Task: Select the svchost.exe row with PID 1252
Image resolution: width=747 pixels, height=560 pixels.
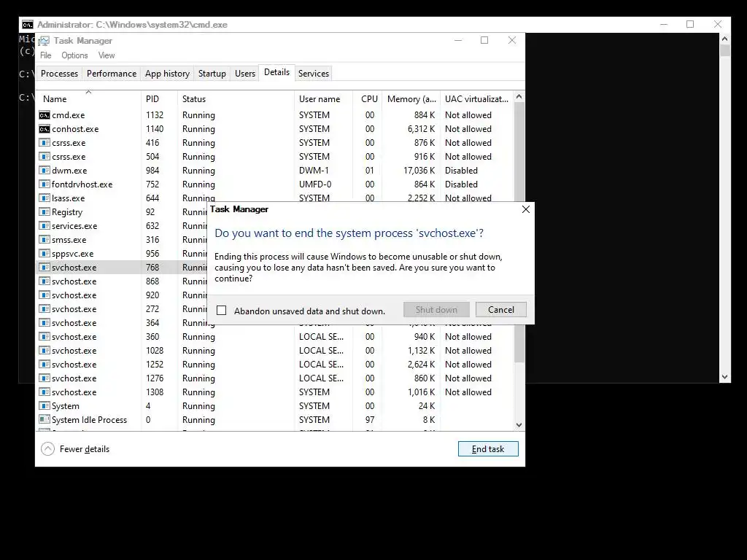Action: pos(275,365)
